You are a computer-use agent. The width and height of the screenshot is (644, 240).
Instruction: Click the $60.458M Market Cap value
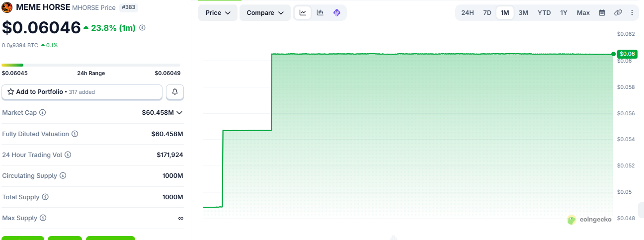click(x=158, y=113)
